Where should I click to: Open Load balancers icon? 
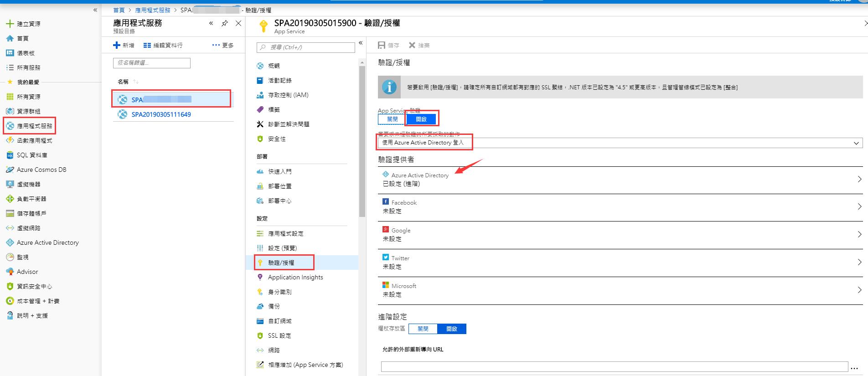[10, 199]
